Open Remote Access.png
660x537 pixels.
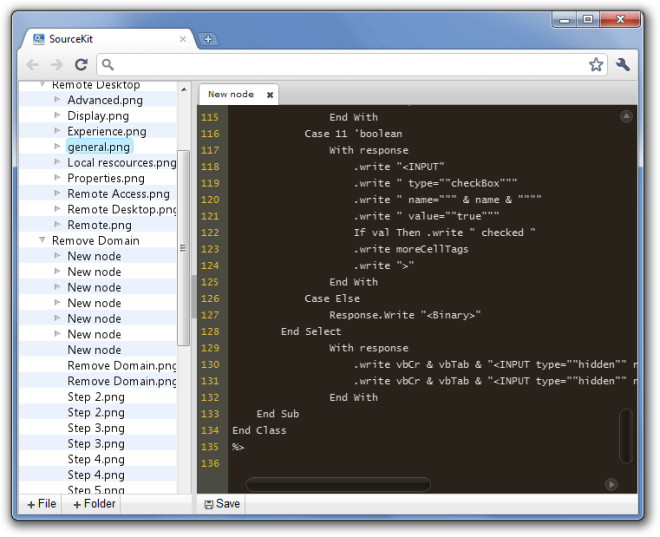click(118, 194)
